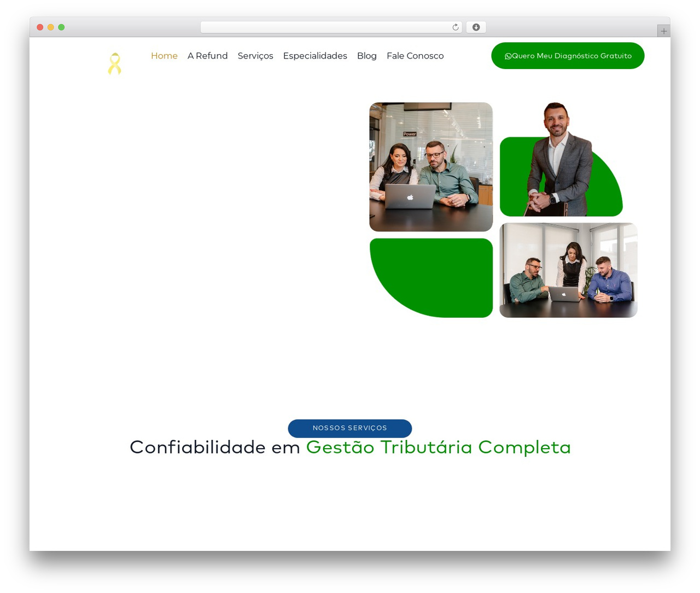The width and height of the screenshot is (700, 593).
Task: Click the WhatsApp icon in the green button
Action: point(508,56)
